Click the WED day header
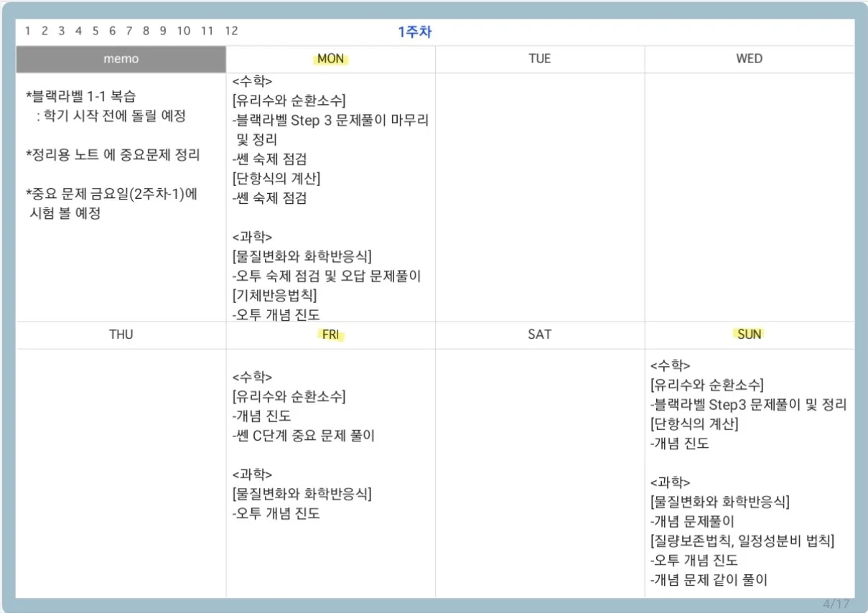 [750, 59]
